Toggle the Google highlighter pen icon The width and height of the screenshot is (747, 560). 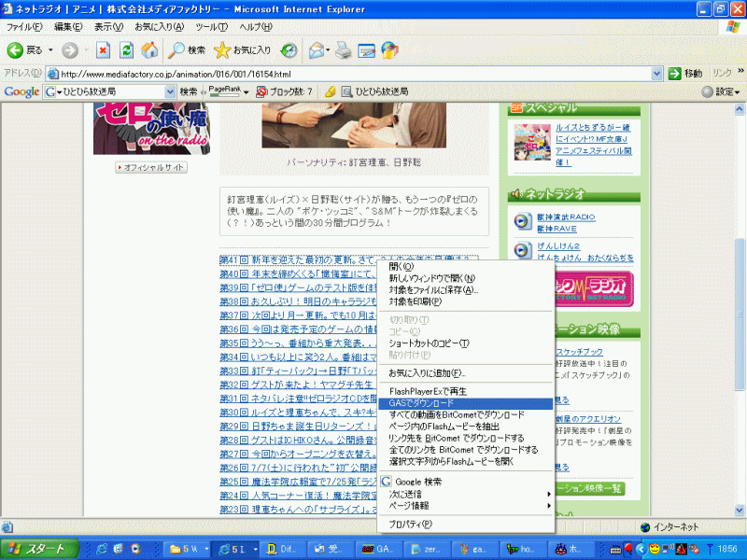tap(331, 91)
